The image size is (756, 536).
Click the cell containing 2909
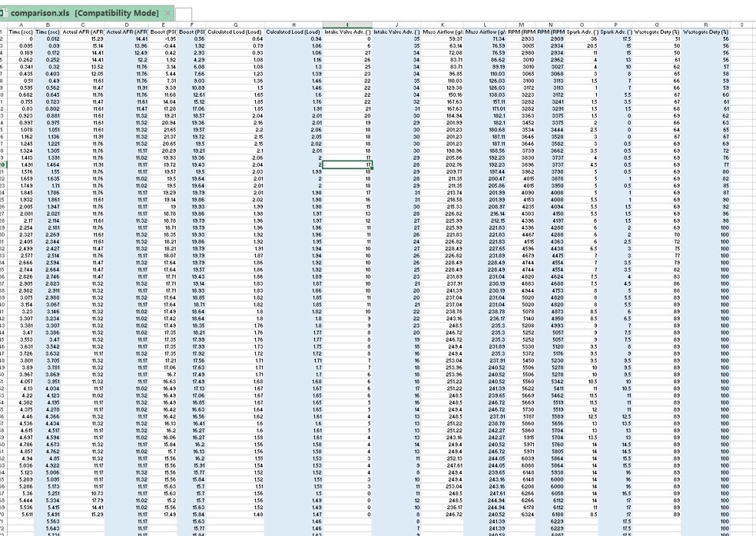550,39
